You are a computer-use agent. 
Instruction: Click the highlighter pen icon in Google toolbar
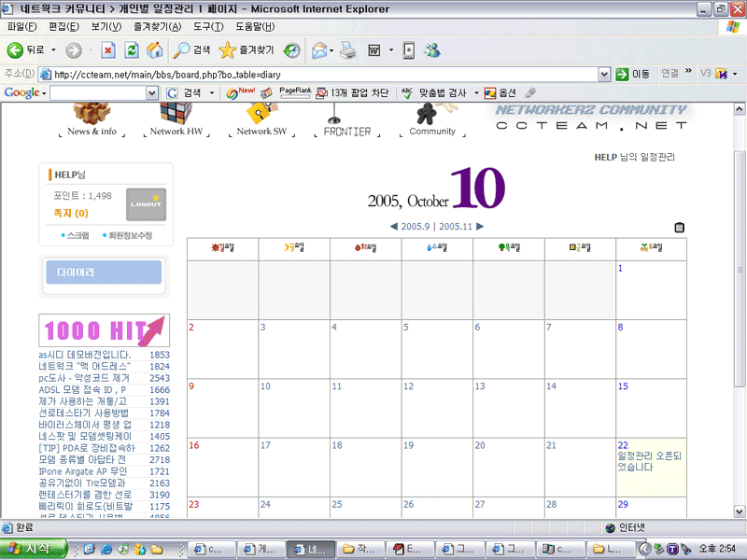(529, 92)
